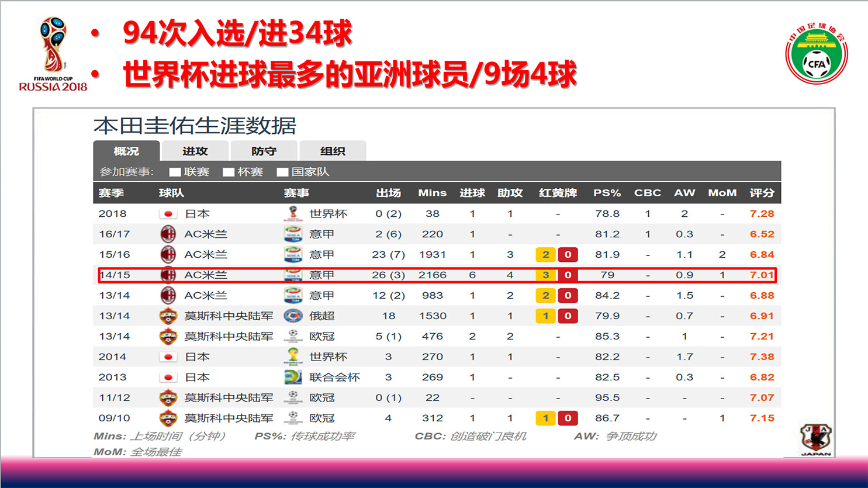Click the Russian Premier League 俄超 icon
868x488 pixels.
pos(293,316)
